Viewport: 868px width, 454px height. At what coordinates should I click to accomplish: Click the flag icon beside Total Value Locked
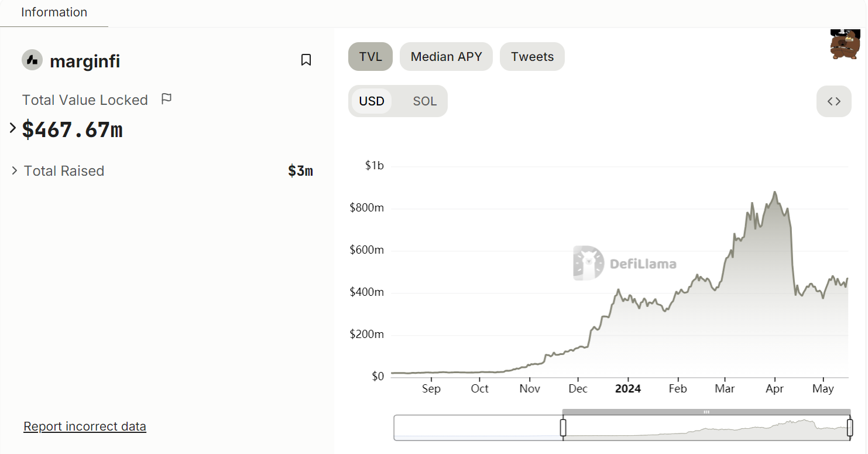[x=166, y=99]
